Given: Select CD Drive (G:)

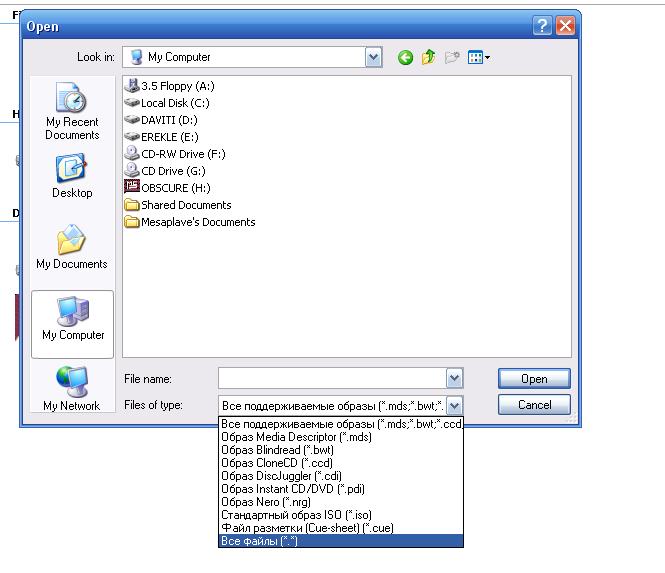Looking at the screenshot, I should pyautogui.click(x=165, y=171).
